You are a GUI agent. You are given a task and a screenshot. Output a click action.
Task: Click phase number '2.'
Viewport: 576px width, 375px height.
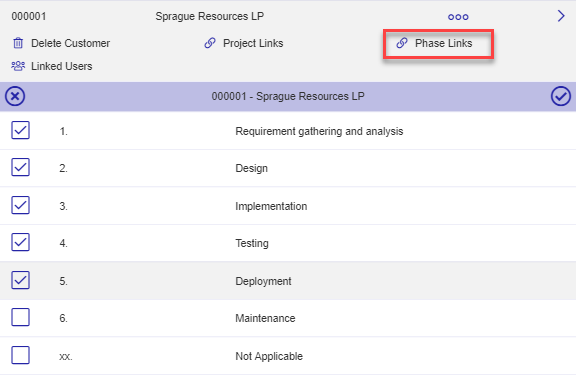[64, 169]
